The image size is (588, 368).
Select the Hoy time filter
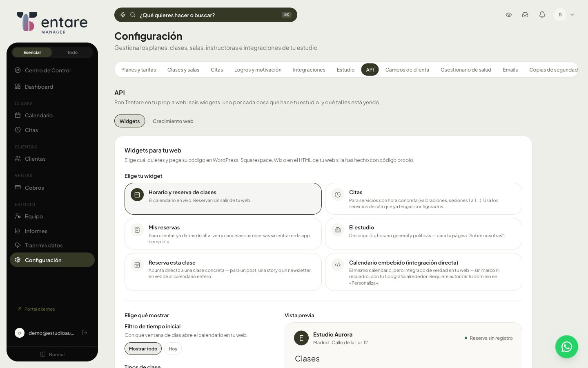pyautogui.click(x=173, y=349)
